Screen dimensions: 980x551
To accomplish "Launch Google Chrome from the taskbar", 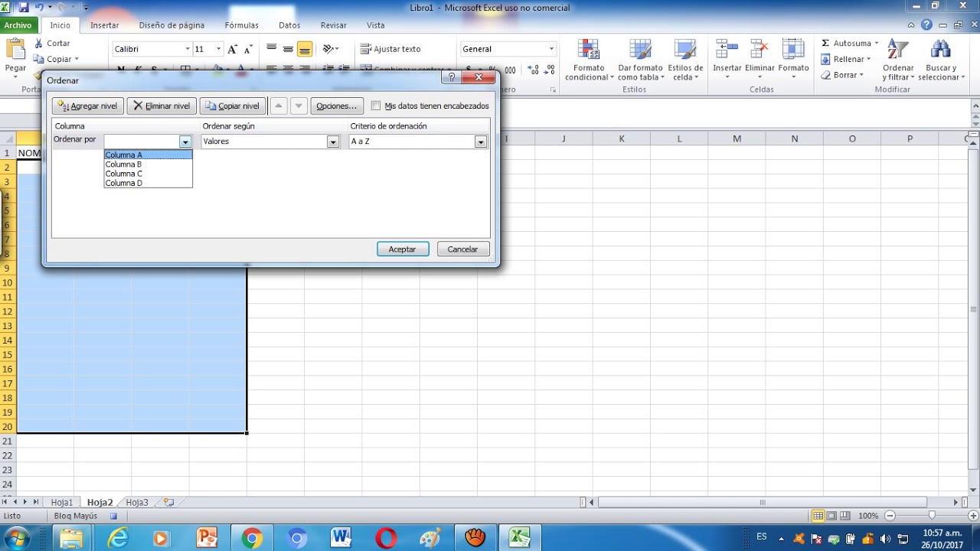I will click(x=251, y=538).
